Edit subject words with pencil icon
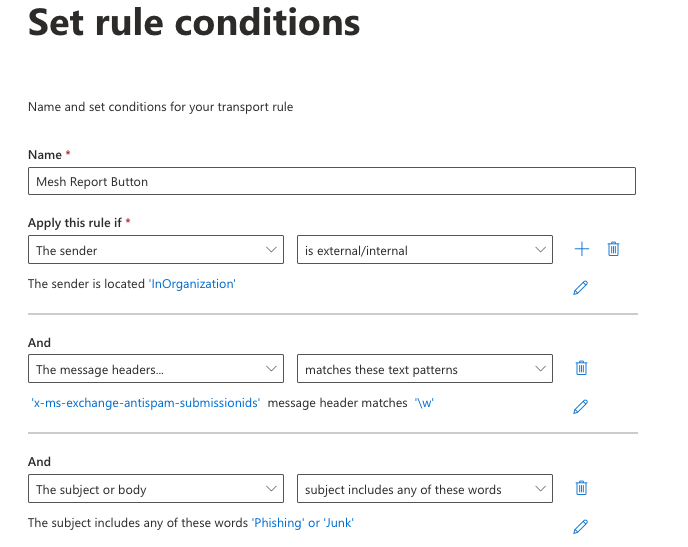The height and width of the screenshot is (547, 688). (580, 526)
